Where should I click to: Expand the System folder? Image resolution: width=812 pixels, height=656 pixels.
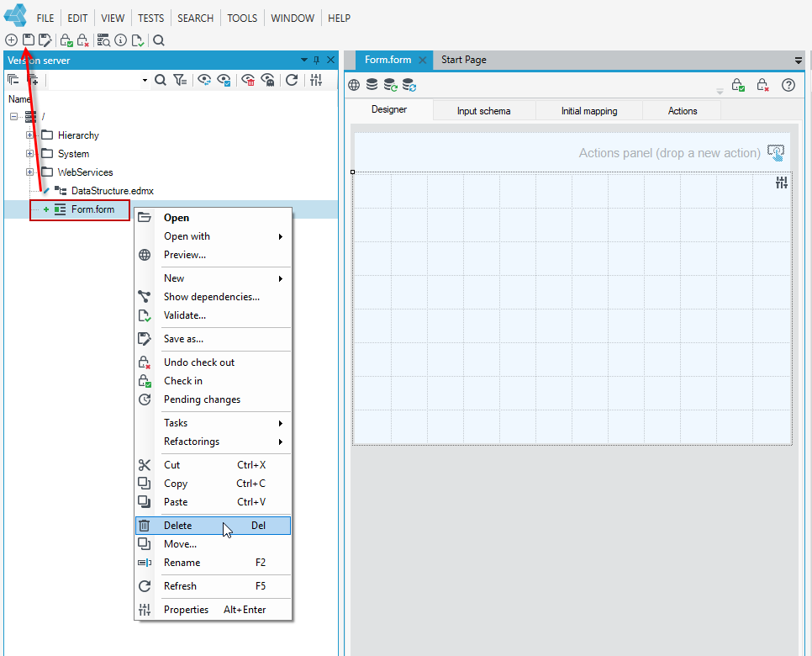pos(29,154)
